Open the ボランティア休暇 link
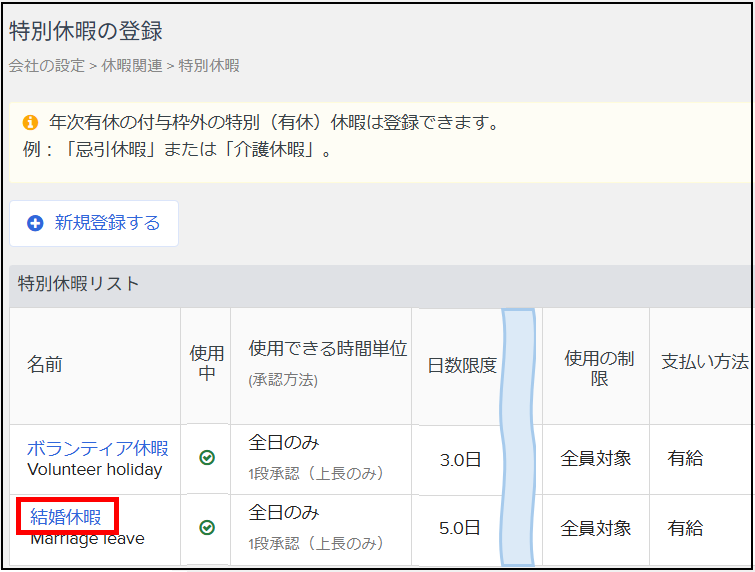Screen dimensions: 755x572 [x=97, y=448]
